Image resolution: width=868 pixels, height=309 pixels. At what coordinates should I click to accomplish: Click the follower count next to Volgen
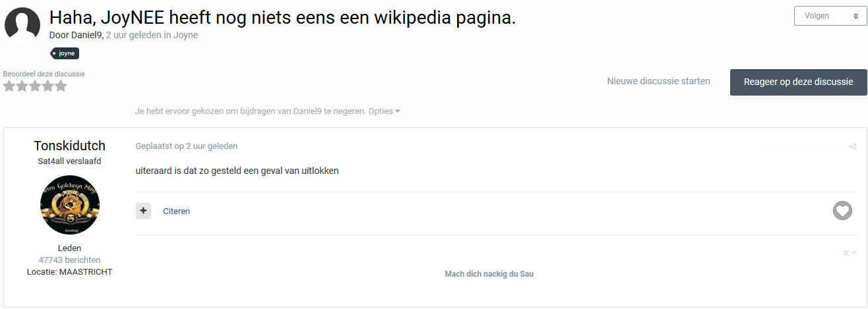[x=855, y=16]
